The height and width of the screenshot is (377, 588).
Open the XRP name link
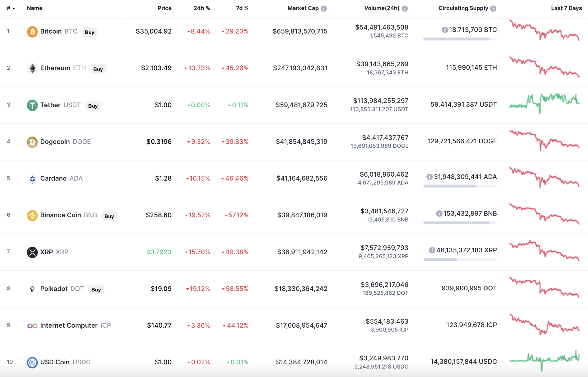(x=54, y=252)
